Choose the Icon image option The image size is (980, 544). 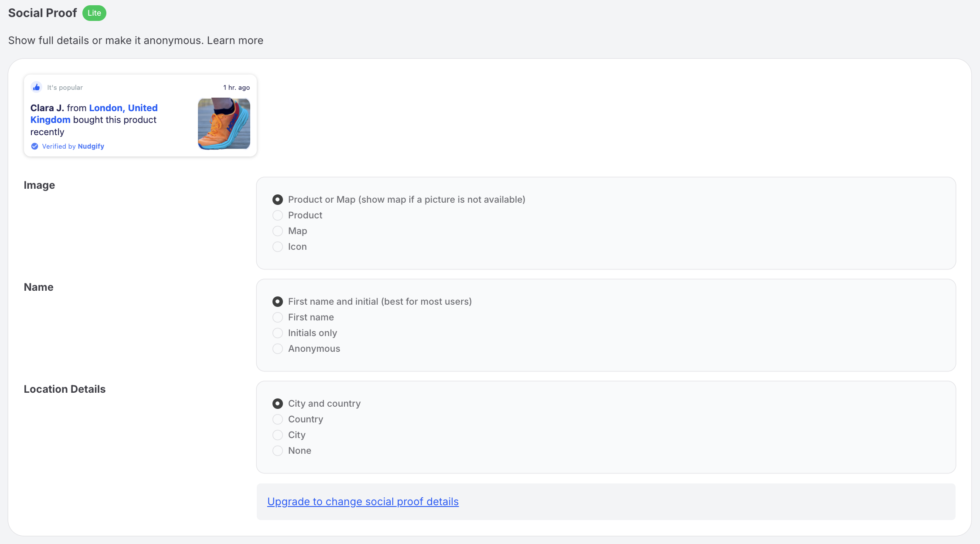coord(278,247)
